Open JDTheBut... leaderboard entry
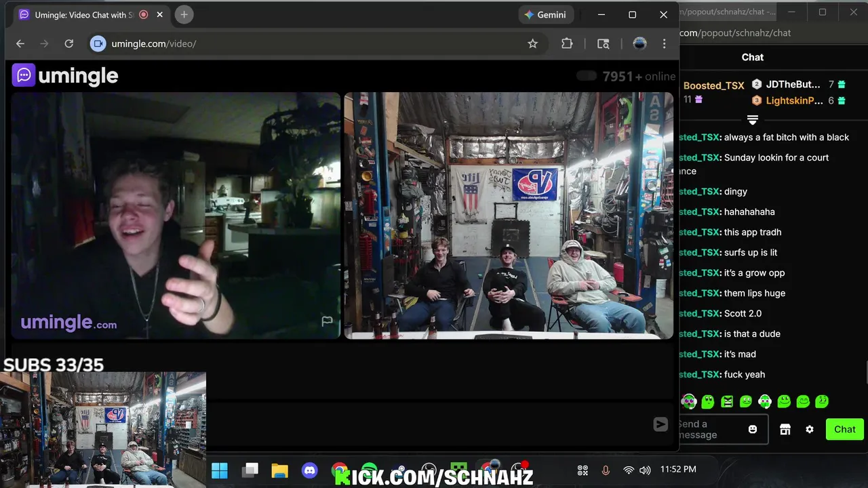 coord(793,85)
